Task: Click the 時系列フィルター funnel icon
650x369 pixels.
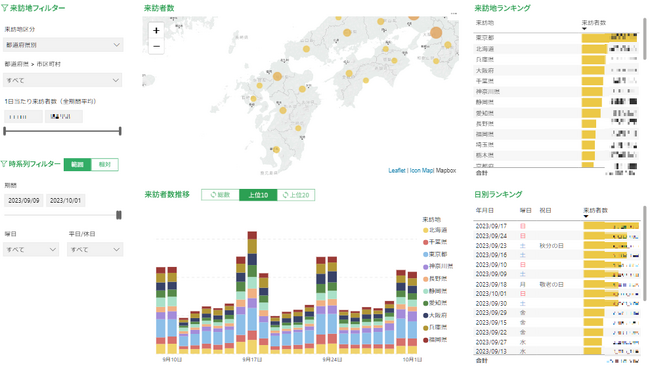Action: (4, 164)
